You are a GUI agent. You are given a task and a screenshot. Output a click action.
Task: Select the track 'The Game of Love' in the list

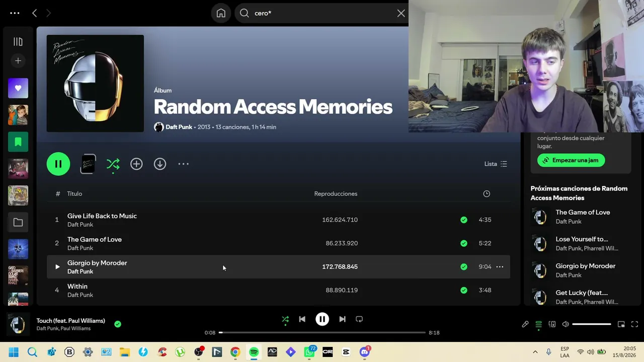[x=95, y=240]
